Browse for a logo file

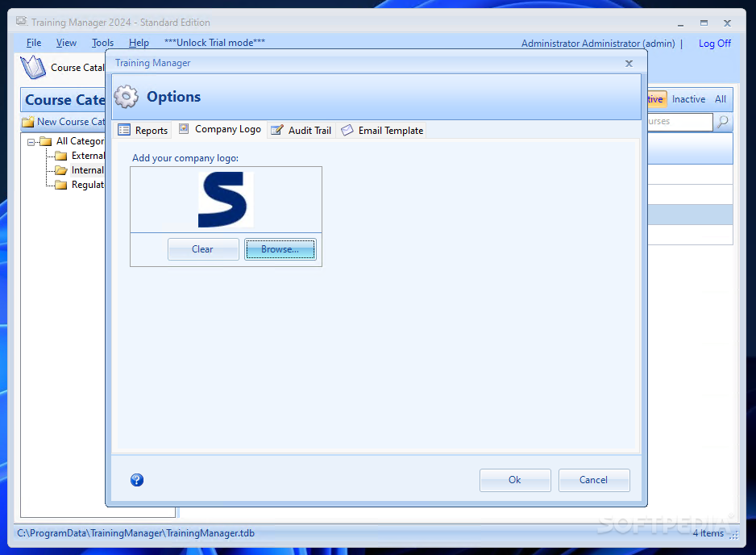(280, 249)
